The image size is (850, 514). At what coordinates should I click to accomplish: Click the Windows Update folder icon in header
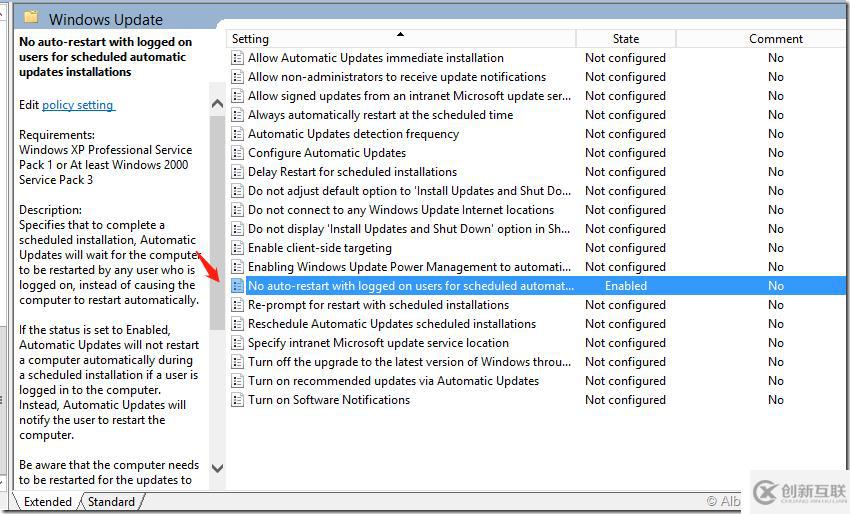click(31, 17)
